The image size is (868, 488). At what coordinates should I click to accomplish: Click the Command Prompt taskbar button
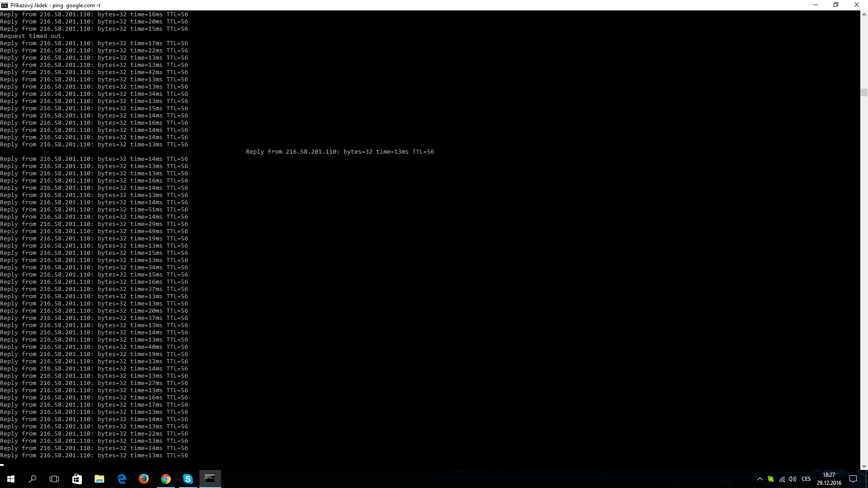pyautogui.click(x=210, y=479)
